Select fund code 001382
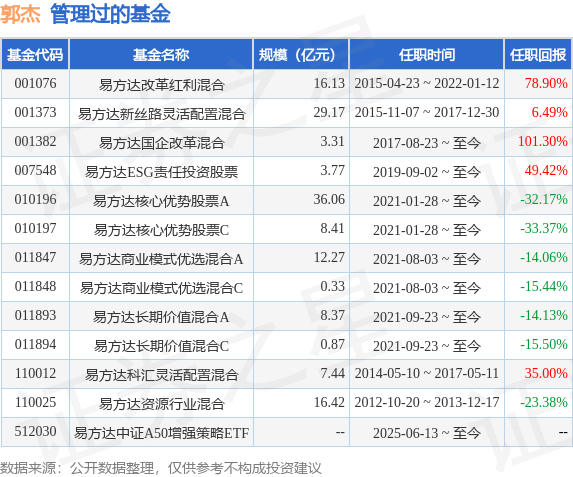573x477 pixels. [x=35, y=141]
